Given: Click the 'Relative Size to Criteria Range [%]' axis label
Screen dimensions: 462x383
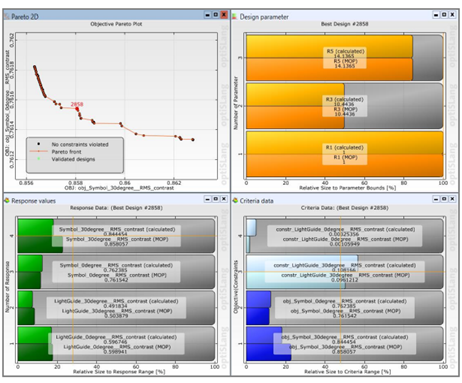Looking at the screenshot, I should (x=347, y=372).
